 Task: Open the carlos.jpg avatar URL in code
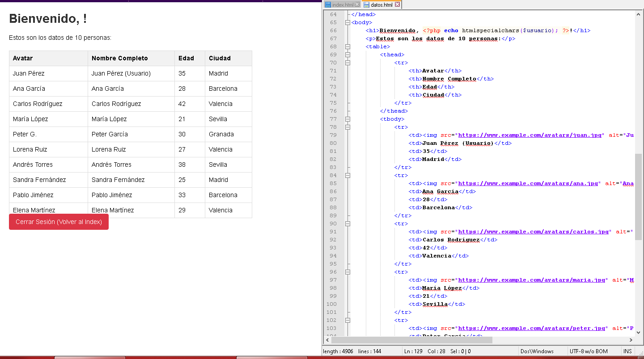click(x=533, y=232)
